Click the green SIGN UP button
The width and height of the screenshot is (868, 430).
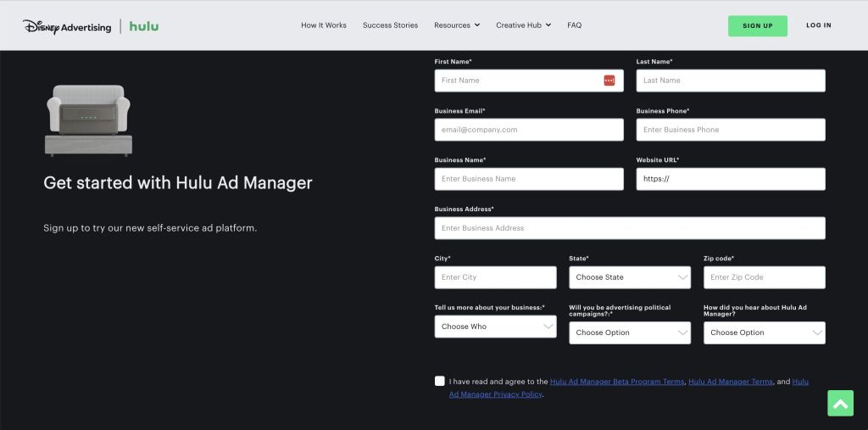(757, 26)
